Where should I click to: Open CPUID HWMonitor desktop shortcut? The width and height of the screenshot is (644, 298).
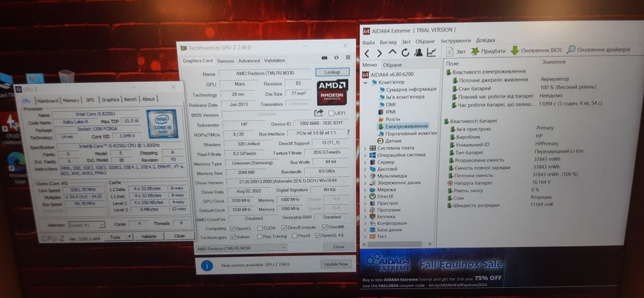11,128
